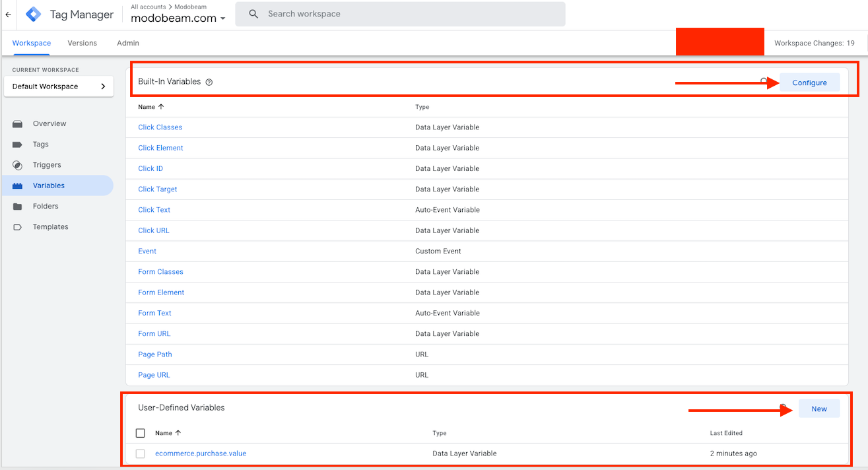The height and width of the screenshot is (470, 868).
Task: Click the help icon beside Built-In Variables
Action: pyautogui.click(x=209, y=83)
